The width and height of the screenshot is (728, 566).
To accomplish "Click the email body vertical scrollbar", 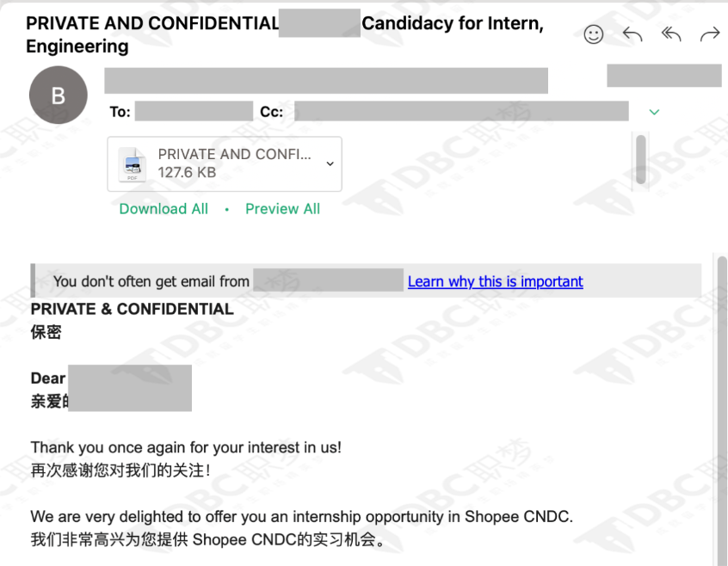I will [x=722, y=409].
